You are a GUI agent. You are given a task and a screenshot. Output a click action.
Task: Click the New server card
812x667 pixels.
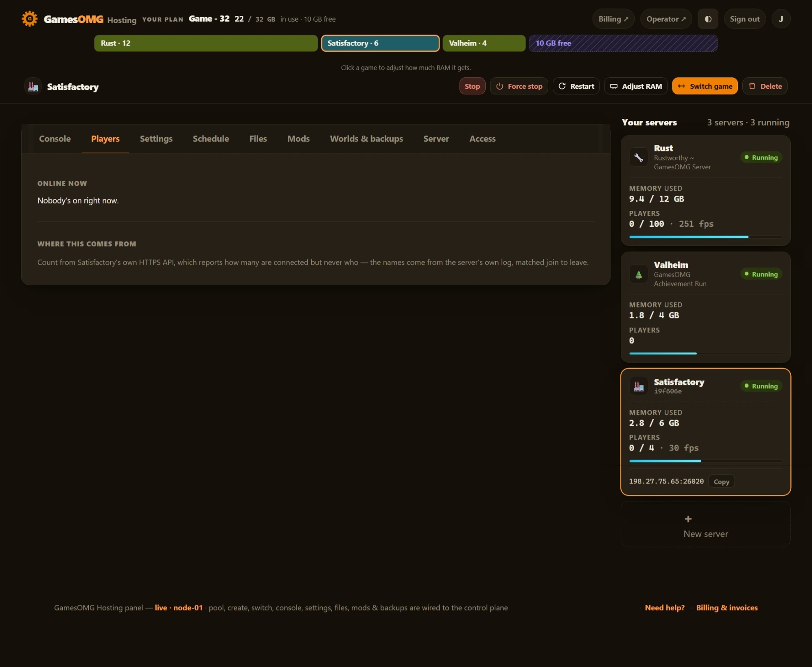pos(705,524)
